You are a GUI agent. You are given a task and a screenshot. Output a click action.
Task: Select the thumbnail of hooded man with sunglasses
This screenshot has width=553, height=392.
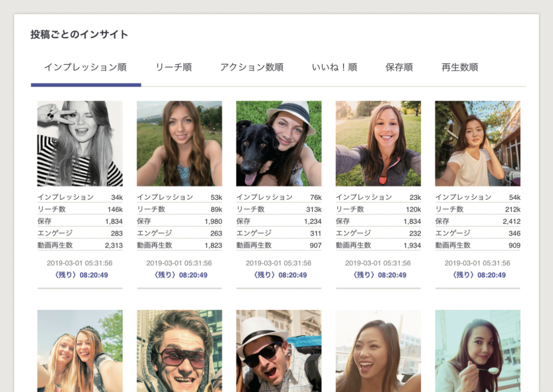tap(179, 351)
